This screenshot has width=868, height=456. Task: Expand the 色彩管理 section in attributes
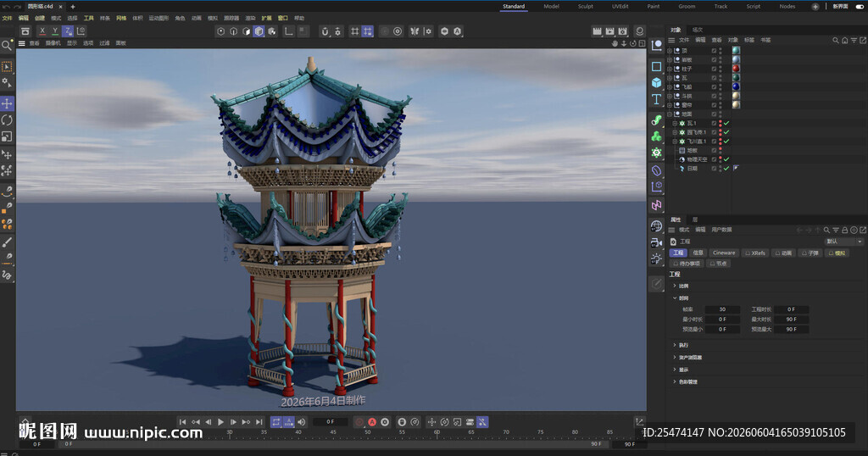(675, 382)
